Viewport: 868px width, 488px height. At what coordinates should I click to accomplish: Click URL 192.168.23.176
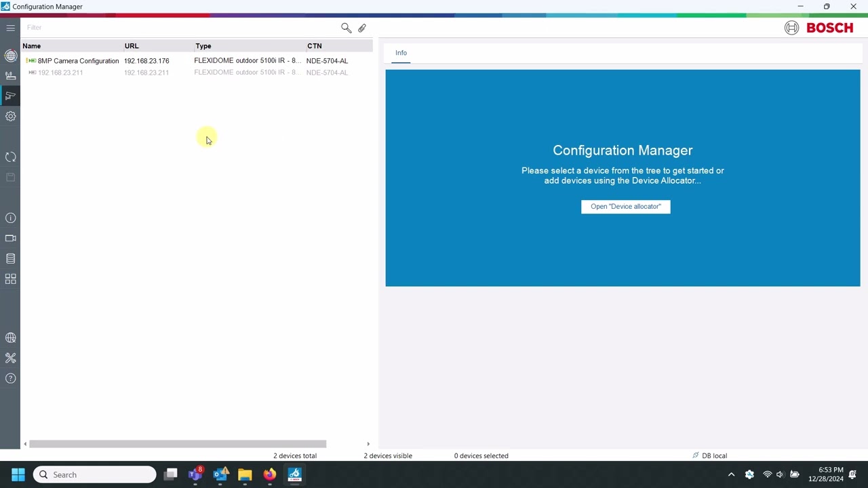coord(146,61)
